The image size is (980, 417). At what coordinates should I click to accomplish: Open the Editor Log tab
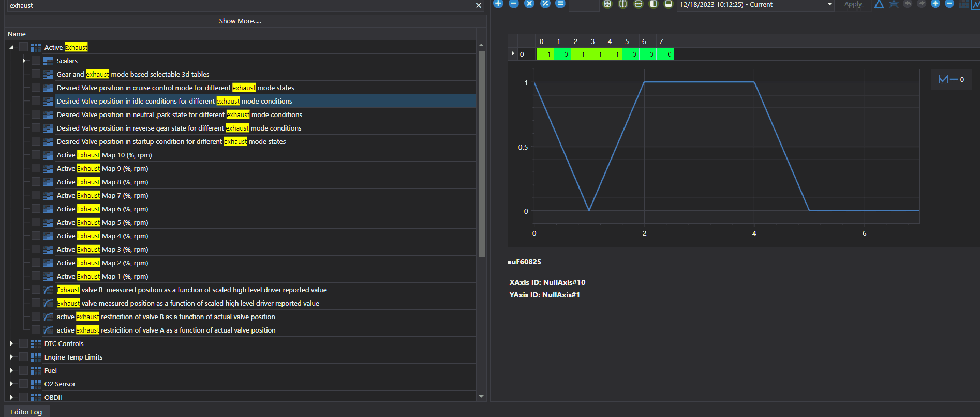26,412
